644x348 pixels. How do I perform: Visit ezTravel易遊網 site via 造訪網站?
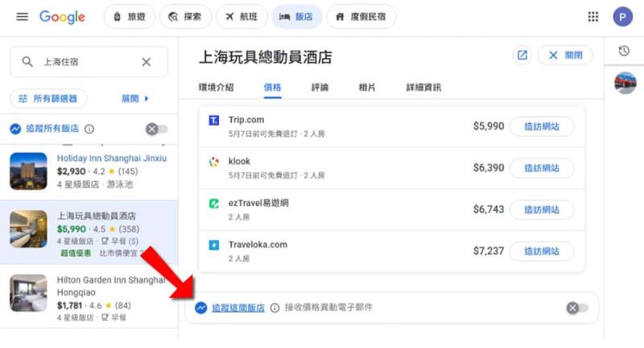[542, 210]
